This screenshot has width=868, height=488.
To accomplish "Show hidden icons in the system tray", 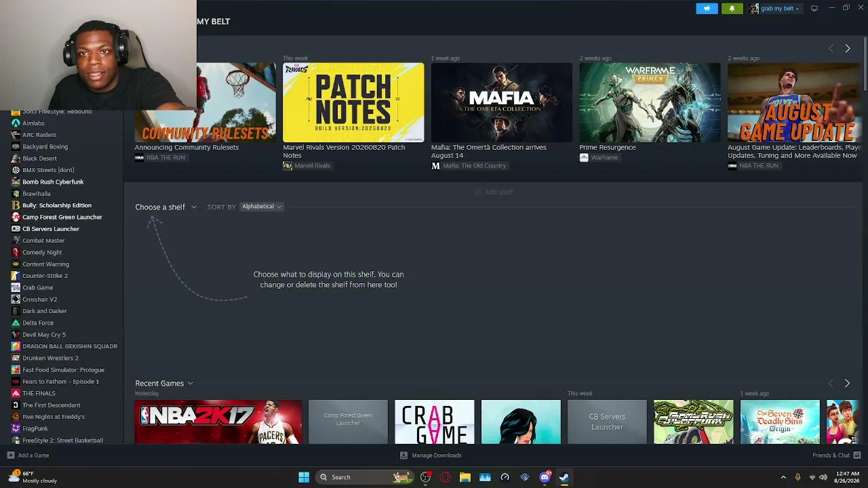I will point(783,477).
